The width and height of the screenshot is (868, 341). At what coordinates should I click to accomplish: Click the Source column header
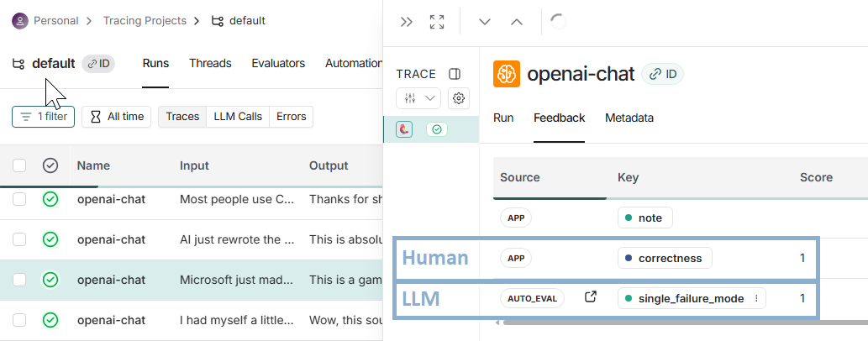tap(520, 178)
